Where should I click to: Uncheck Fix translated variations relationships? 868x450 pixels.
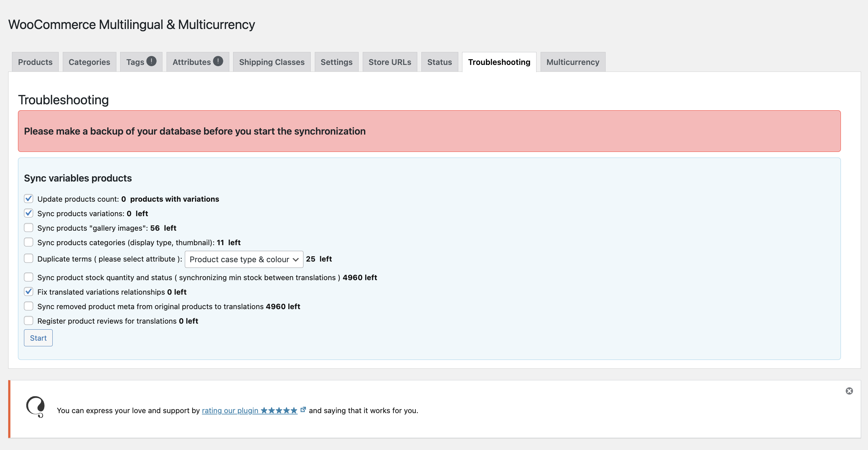point(29,291)
